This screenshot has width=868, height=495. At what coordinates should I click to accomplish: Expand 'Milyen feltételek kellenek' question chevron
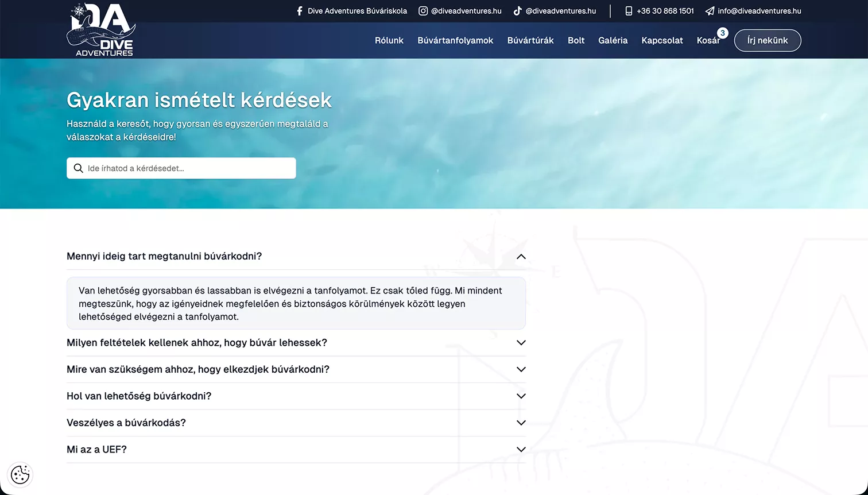click(x=521, y=343)
